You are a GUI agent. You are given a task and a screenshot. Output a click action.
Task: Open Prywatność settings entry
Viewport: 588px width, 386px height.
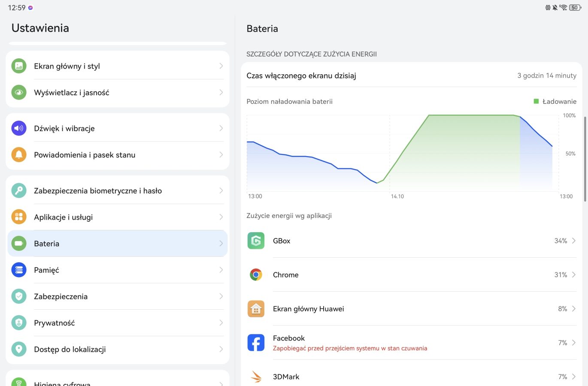tap(118, 323)
